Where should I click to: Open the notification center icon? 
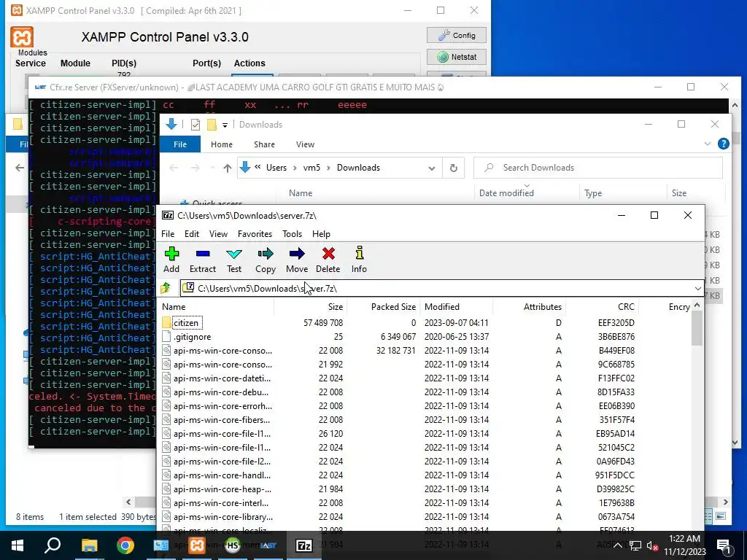click(724, 547)
